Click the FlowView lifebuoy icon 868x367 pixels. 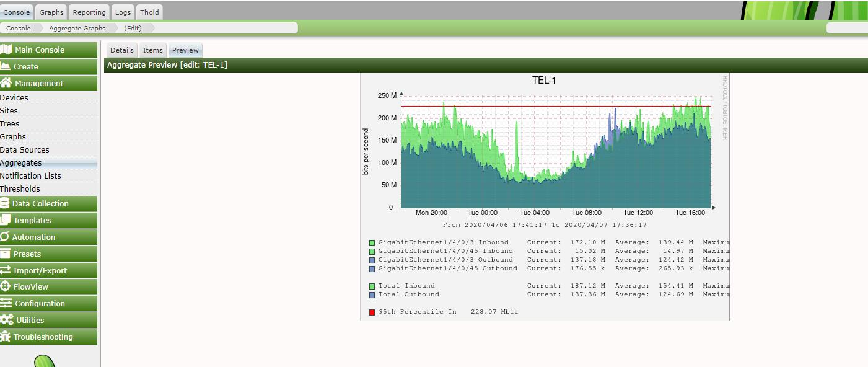pyautogui.click(x=6, y=286)
